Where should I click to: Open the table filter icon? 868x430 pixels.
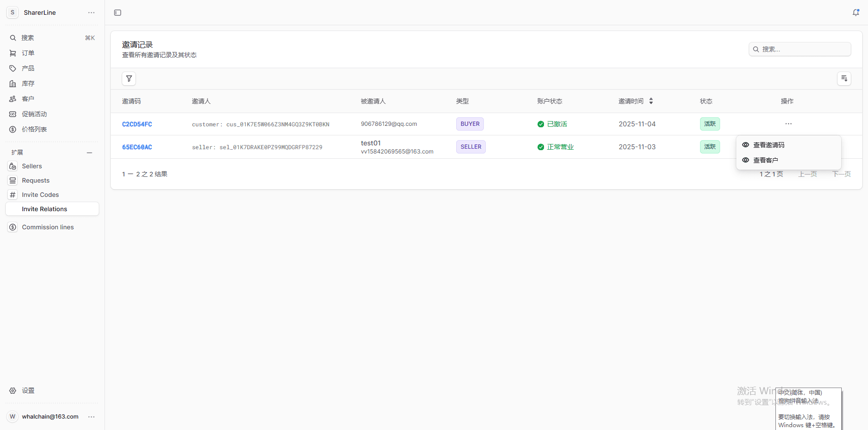point(129,79)
